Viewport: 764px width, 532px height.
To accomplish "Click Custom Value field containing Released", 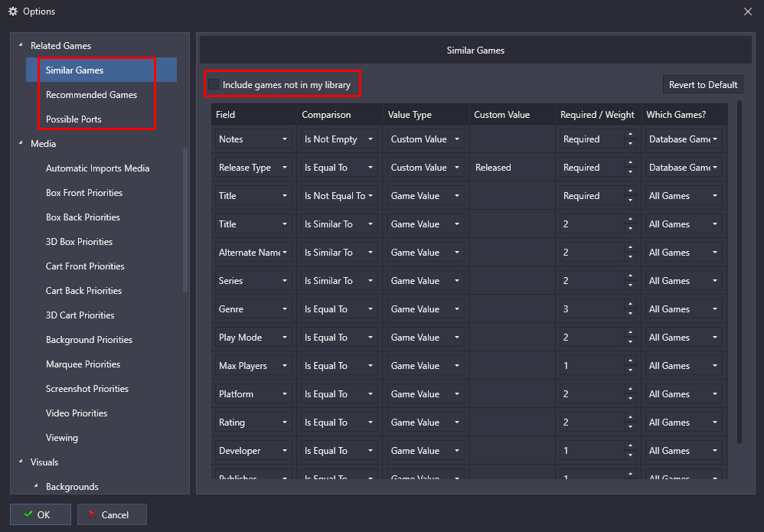I will (511, 168).
